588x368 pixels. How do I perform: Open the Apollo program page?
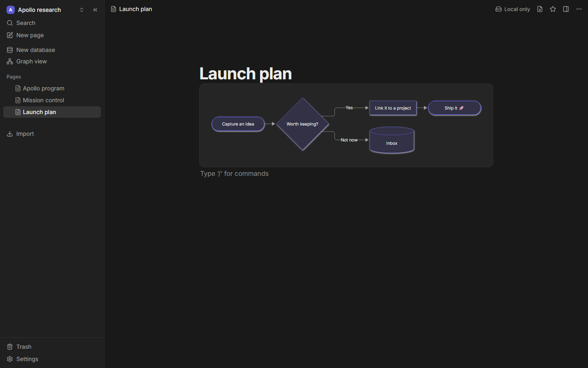[52, 88]
